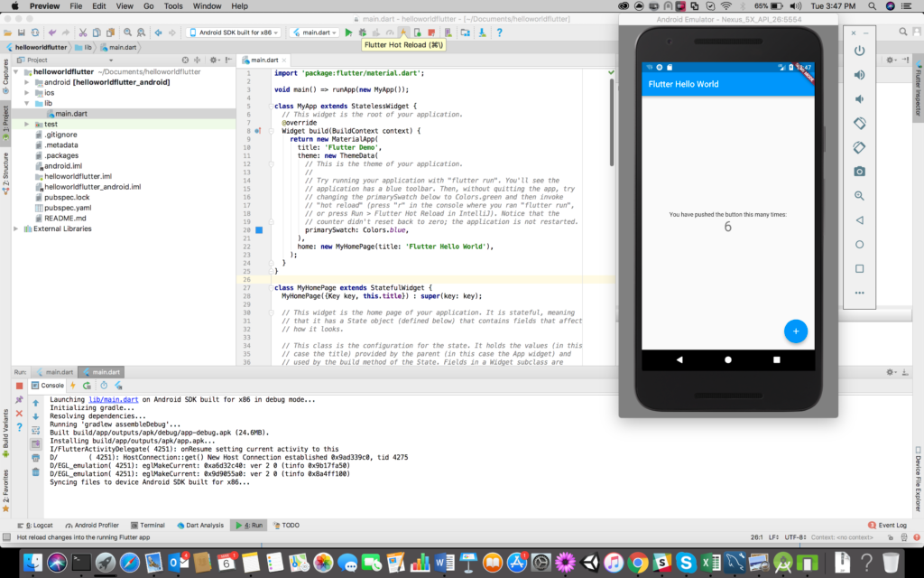Tap the blue plus floating action button
The height and width of the screenshot is (578, 924).
[796, 331]
